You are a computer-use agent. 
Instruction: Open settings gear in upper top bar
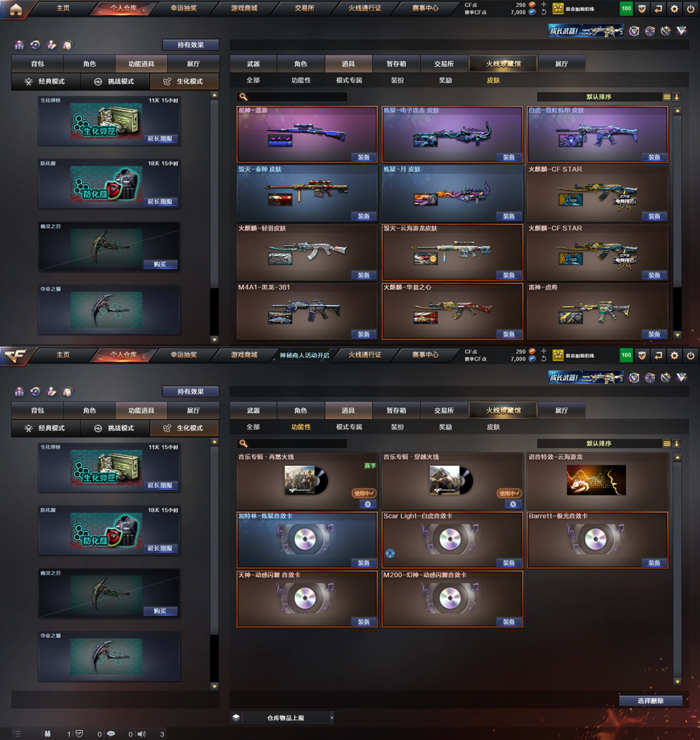pos(675,8)
